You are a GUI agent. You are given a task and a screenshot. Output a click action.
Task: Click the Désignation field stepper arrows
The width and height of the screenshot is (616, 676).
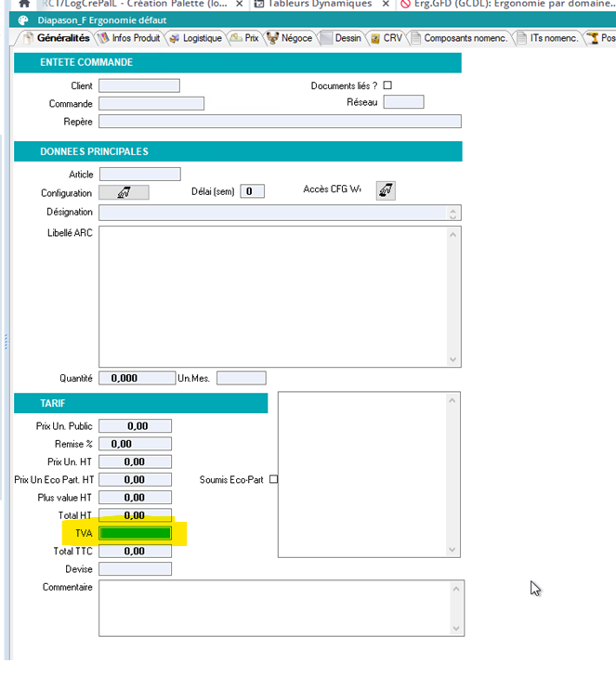tap(454, 213)
